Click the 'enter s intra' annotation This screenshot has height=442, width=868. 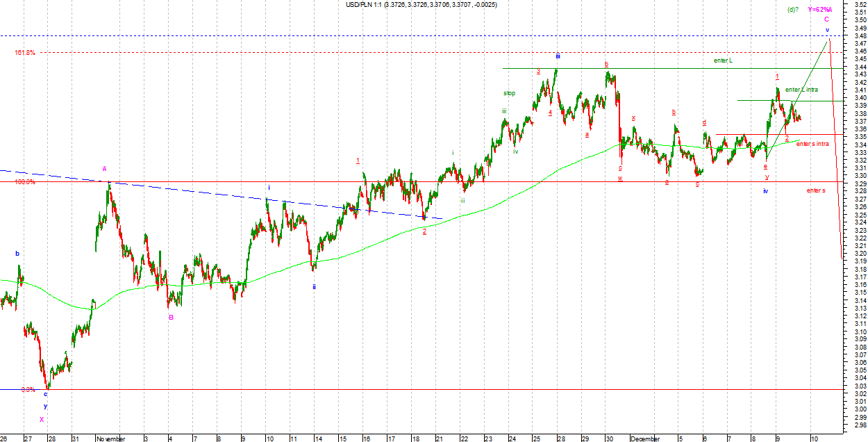tap(812, 144)
